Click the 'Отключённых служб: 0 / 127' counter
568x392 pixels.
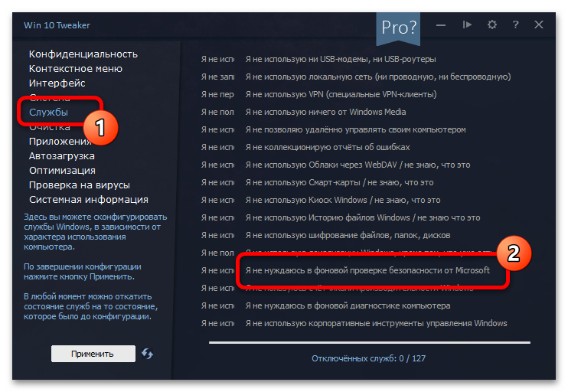coord(368,358)
